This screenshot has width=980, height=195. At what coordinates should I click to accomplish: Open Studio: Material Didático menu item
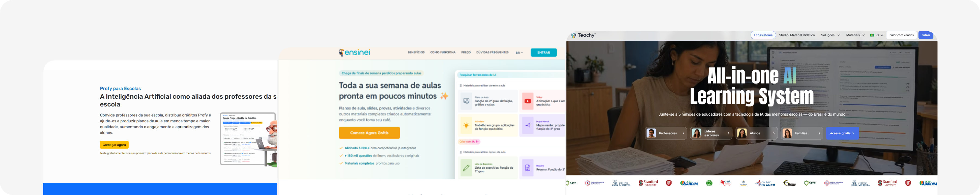pos(797,35)
